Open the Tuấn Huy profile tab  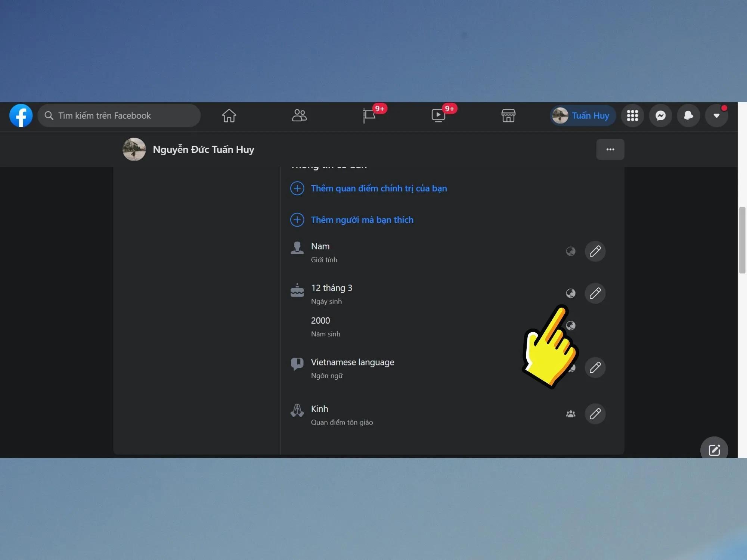click(x=582, y=115)
